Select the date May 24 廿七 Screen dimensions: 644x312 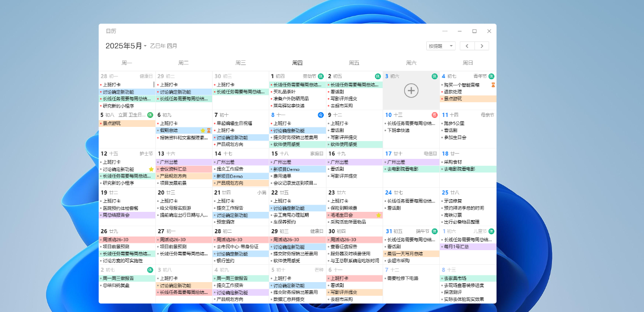click(x=394, y=192)
